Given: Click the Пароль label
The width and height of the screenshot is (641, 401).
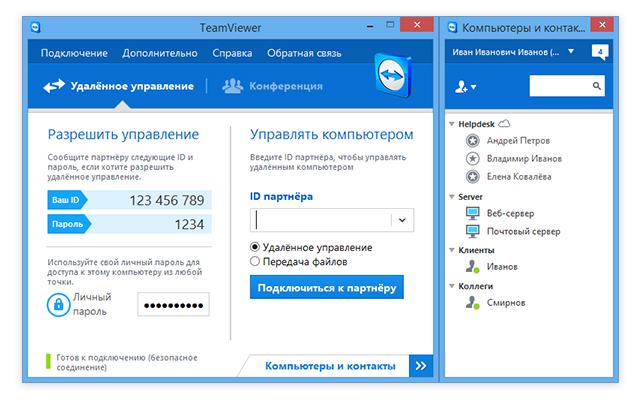Looking at the screenshot, I should (x=67, y=224).
